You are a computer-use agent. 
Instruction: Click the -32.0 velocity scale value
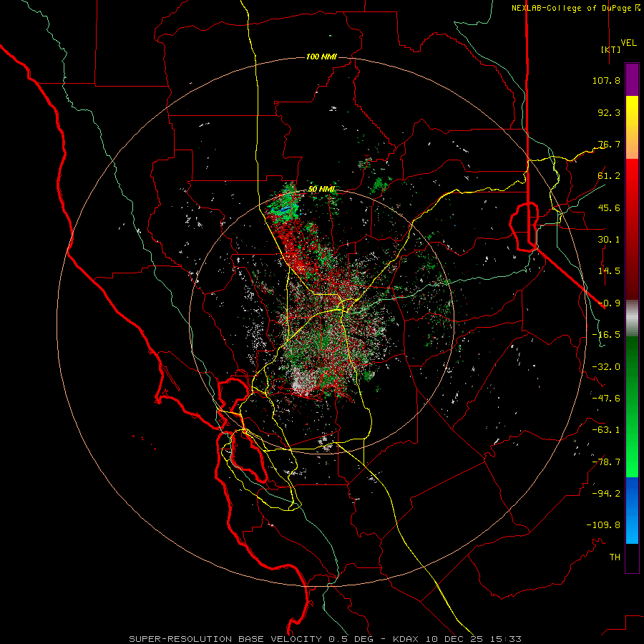click(x=606, y=367)
